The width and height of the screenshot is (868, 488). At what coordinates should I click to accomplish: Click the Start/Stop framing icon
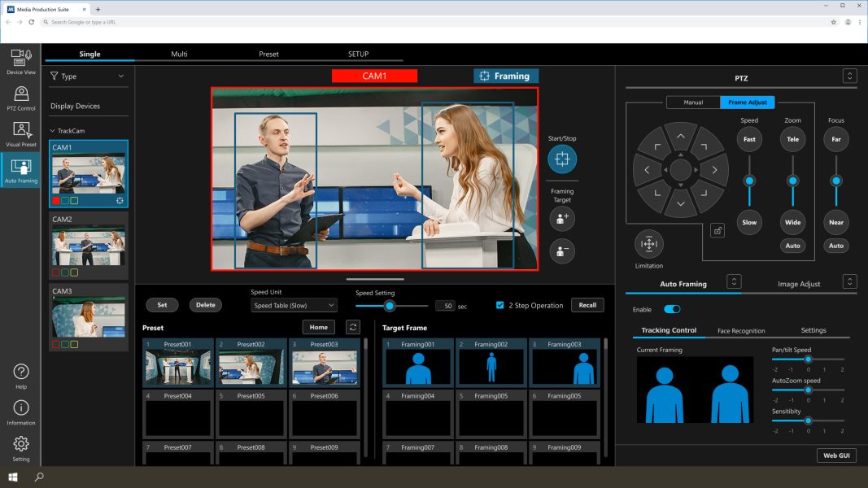click(x=561, y=161)
